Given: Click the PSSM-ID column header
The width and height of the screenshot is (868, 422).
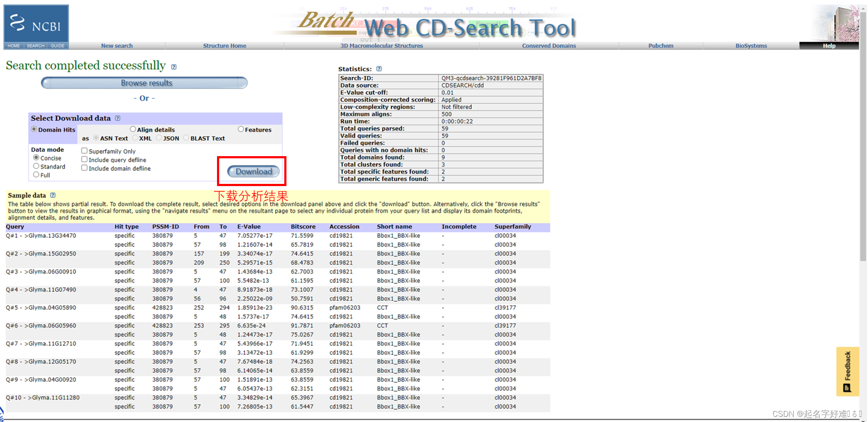Looking at the screenshot, I should 165,226.
